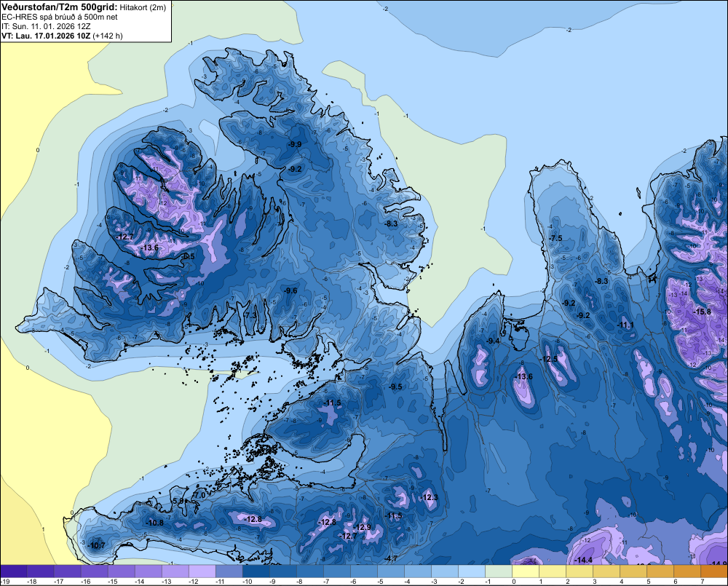Image resolution: width=728 pixels, height=586 pixels.
Task: Click legend swatch between -12 and -11
Action: coord(202,571)
